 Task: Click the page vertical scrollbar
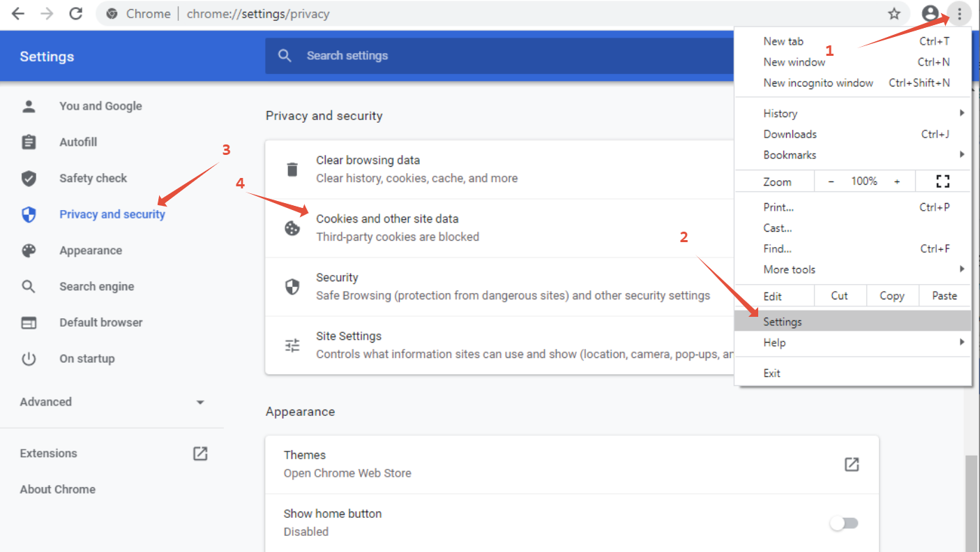971,503
